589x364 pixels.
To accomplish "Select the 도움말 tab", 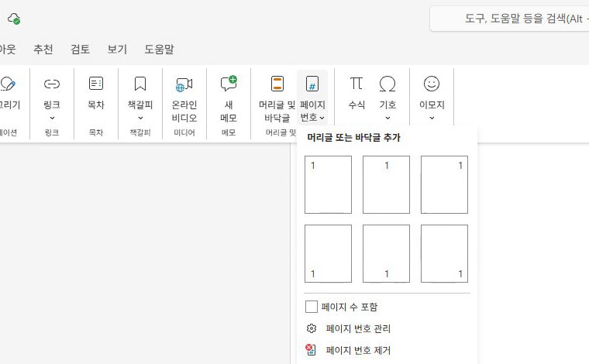I will coord(160,49).
